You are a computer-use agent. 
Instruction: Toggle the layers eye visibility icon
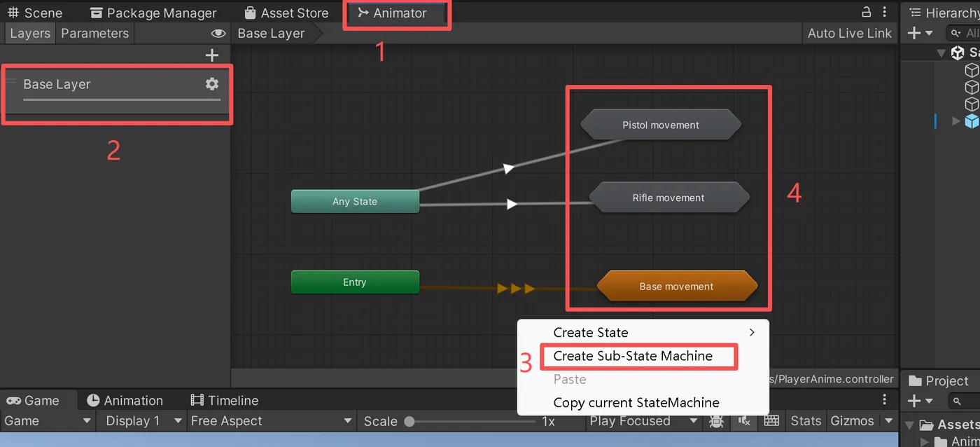218,33
